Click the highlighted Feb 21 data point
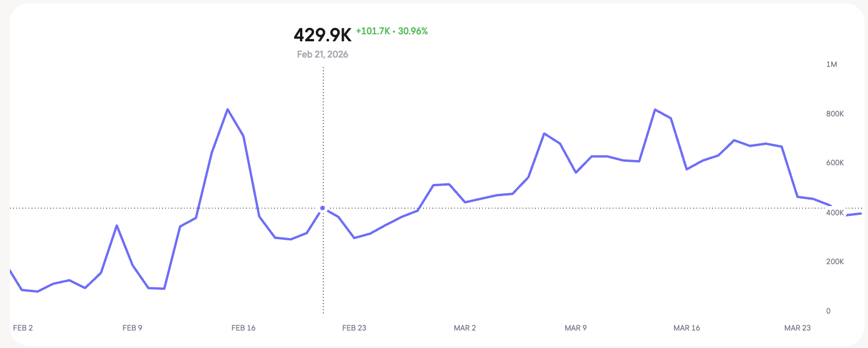 coord(323,208)
